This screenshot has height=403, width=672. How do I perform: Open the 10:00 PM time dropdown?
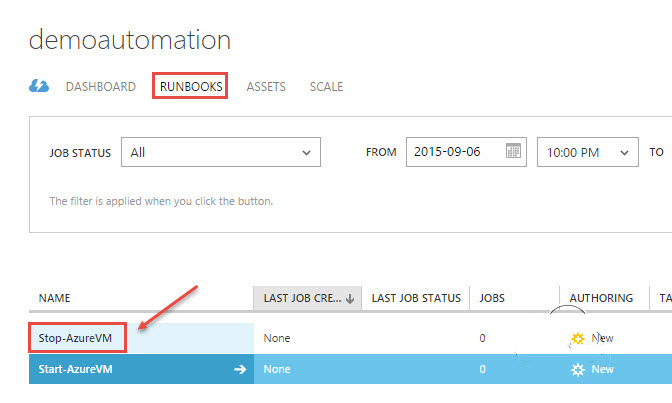click(588, 152)
